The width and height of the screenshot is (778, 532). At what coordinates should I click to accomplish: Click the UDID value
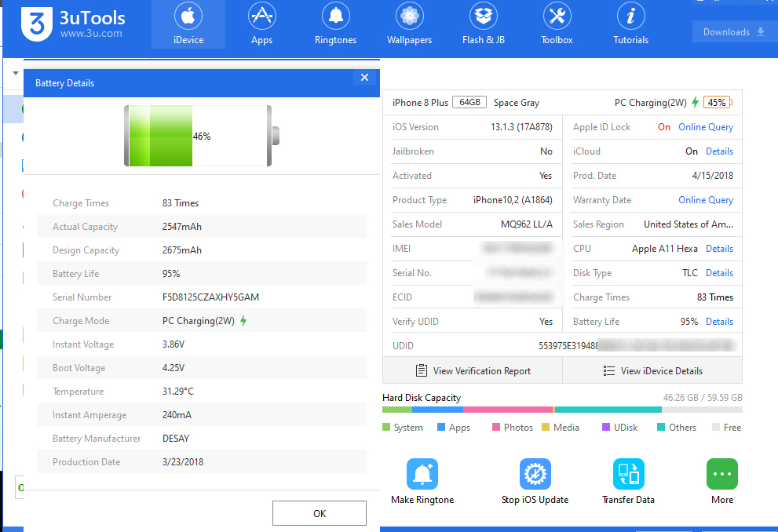(636, 345)
